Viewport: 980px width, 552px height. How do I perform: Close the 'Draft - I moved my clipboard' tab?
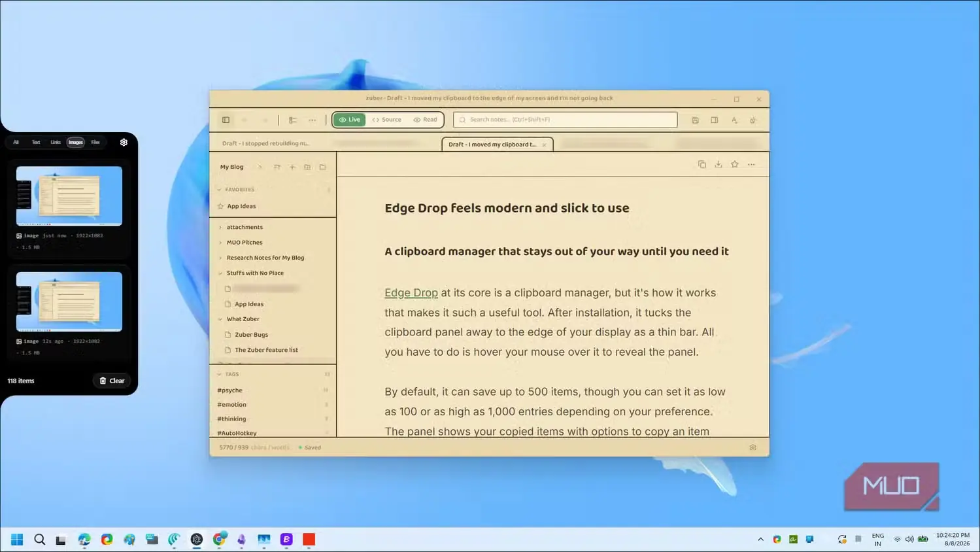point(544,145)
